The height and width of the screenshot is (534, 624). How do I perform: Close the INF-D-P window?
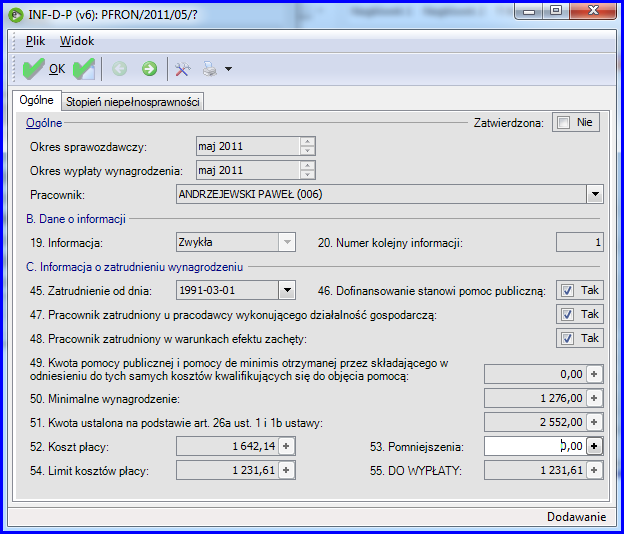tap(593, 11)
